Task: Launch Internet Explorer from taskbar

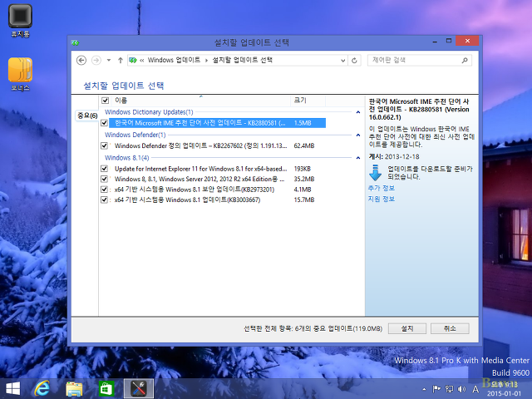Action: 42,388
